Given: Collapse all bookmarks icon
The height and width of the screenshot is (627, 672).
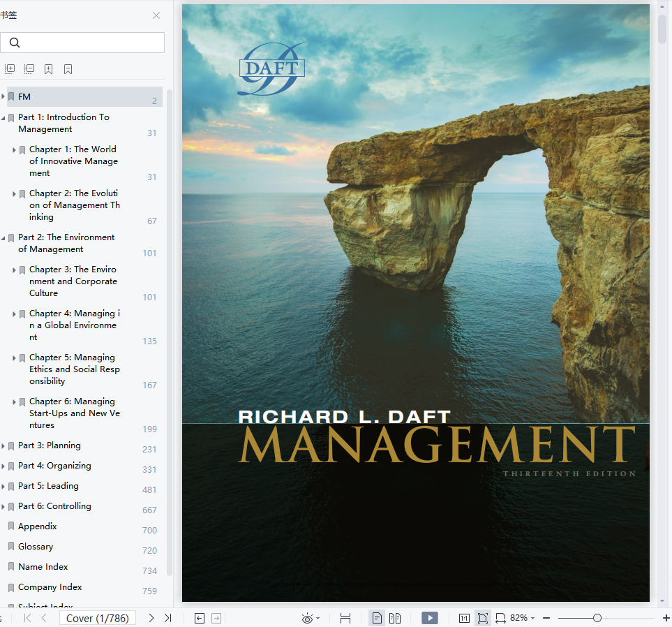Looking at the screenshot, I should [29, 69].
